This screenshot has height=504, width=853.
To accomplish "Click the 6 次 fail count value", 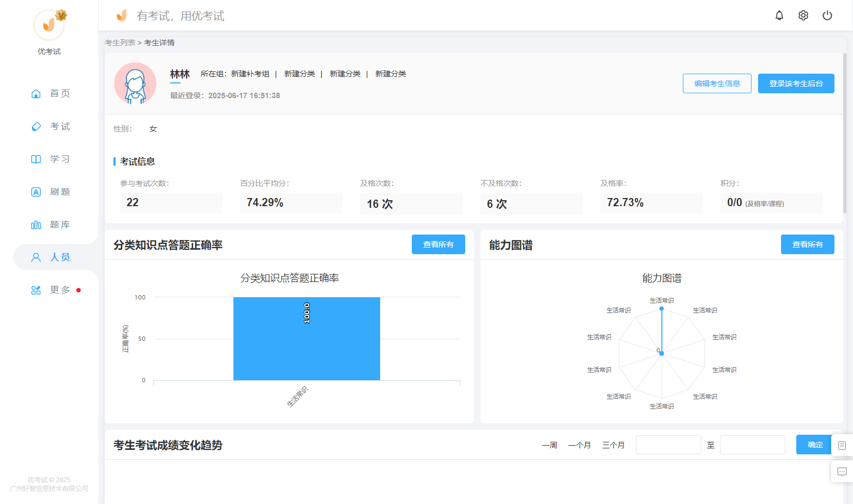I will tap(497, 204).
